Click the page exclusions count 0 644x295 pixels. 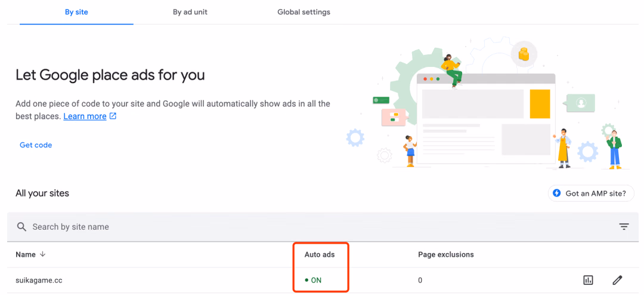(420, 281)
